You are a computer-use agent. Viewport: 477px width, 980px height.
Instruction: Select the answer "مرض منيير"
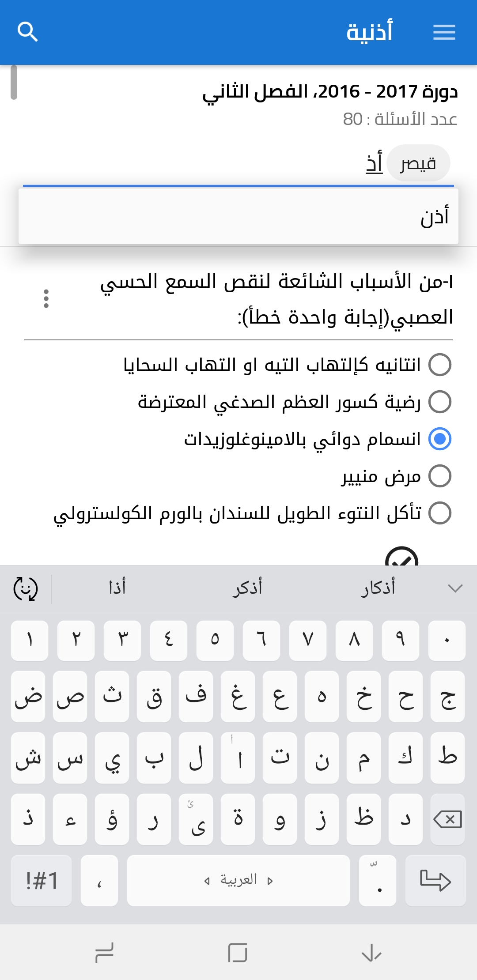[x=440, y=476]
